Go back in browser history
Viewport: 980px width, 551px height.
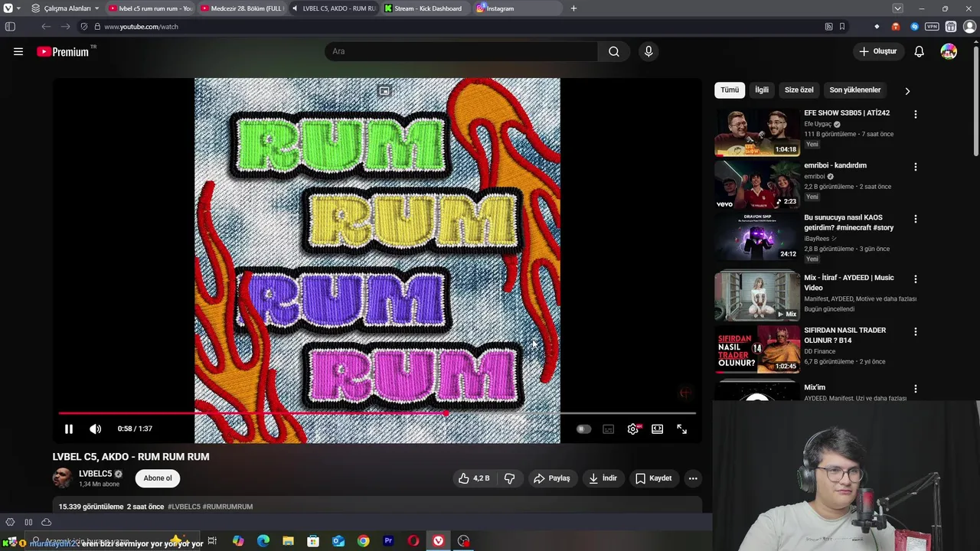tap(46, 27)
